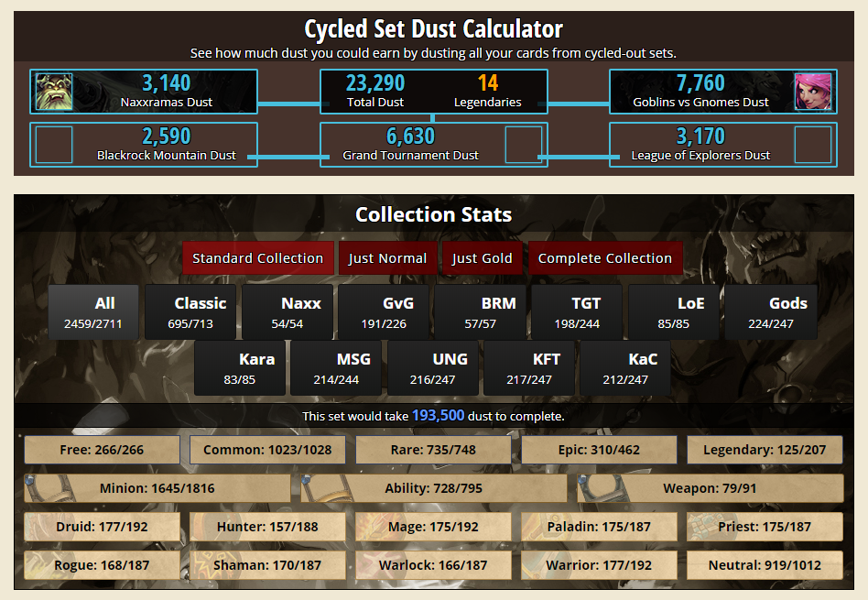Select the Complete Collection filter

[605, 258]
